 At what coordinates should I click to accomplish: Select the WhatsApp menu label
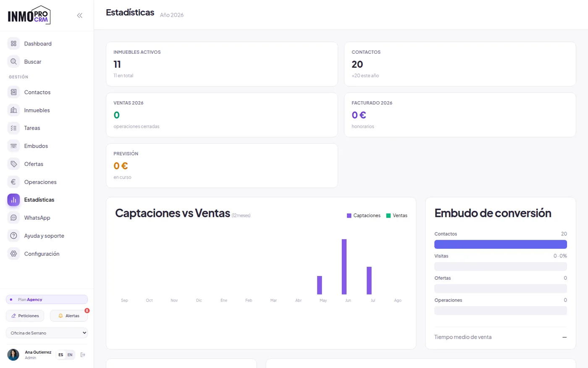coord(37,218)
